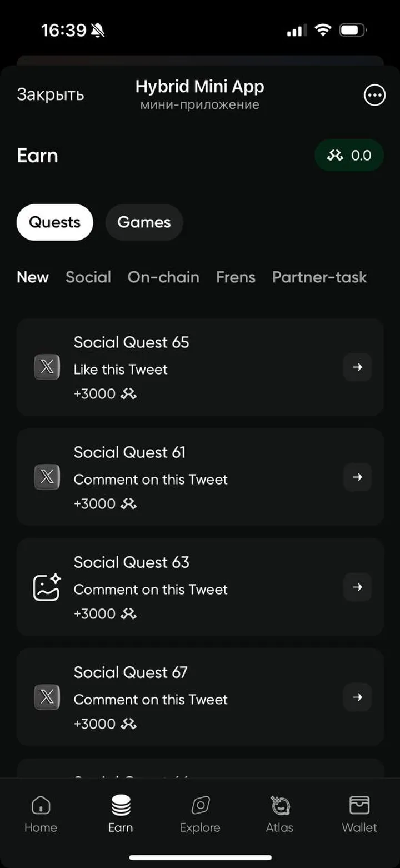Tap the 0.0 points balance badge

point(349,156)
